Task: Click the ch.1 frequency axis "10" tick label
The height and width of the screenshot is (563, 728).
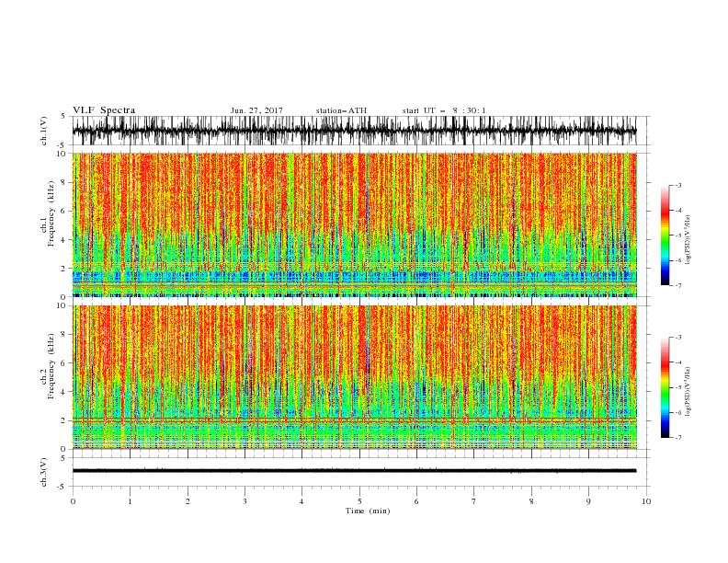Action: 63,154
